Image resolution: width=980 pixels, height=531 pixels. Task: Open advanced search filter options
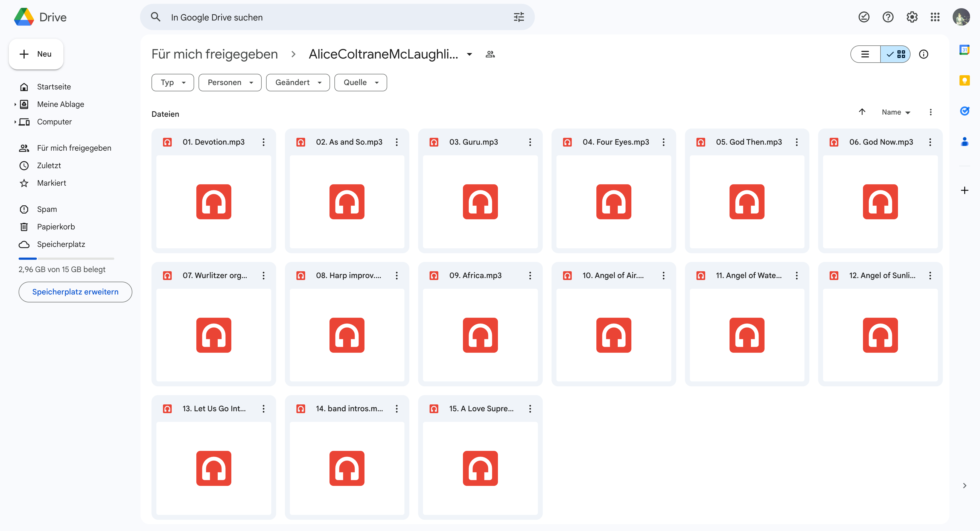click(x=518, y=17)
